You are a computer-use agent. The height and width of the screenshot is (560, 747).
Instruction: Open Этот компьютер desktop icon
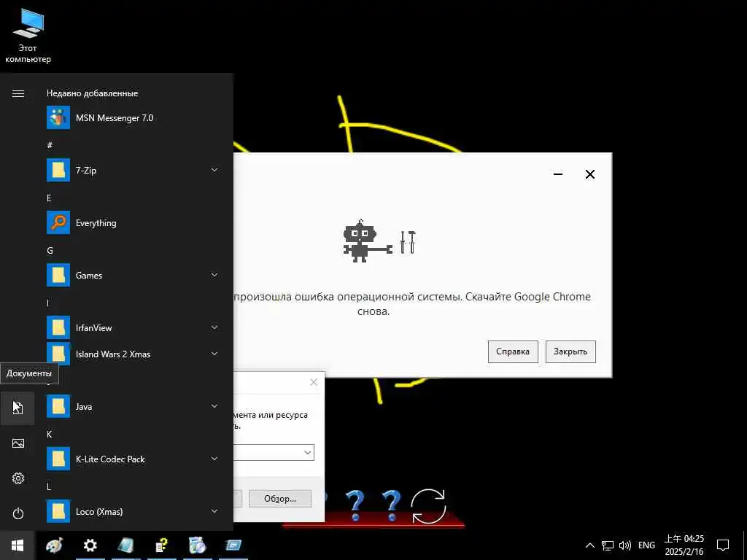[28, 36]
